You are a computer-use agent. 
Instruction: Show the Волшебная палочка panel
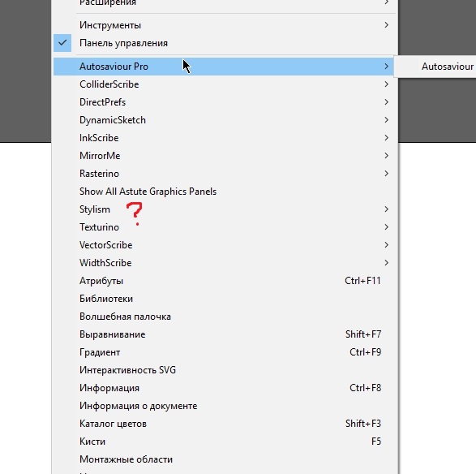[x=225, y=317]
